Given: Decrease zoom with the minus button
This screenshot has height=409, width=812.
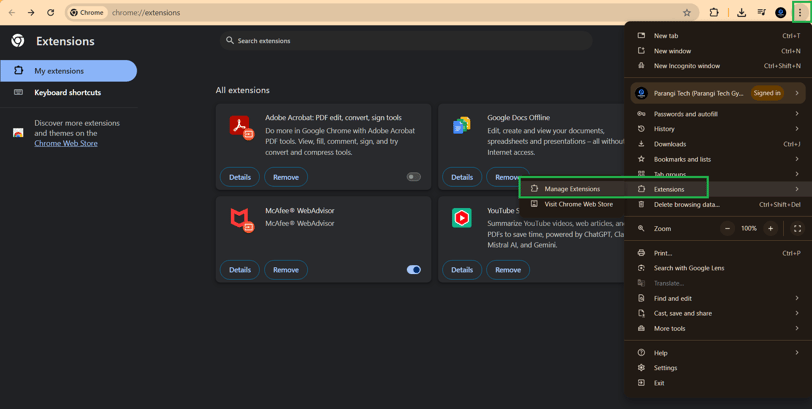Looking at the screenshot, I should pyautogui.click(x=728, y=228).
